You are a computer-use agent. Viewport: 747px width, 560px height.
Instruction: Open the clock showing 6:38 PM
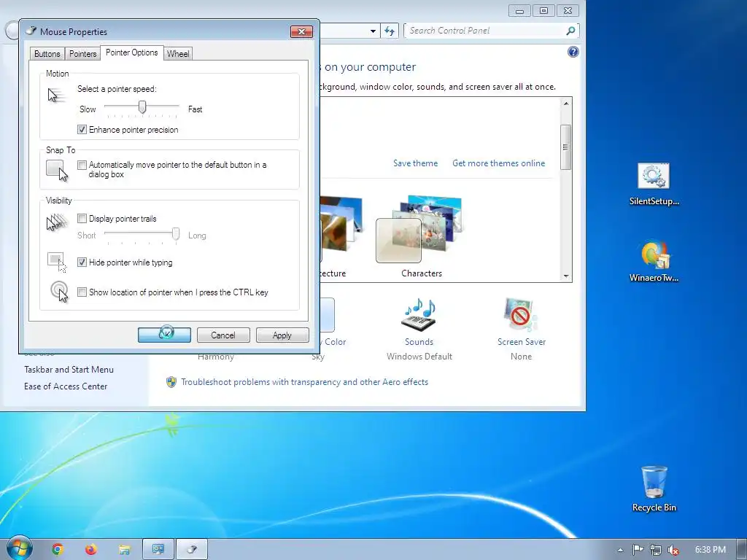coord(711,550)
